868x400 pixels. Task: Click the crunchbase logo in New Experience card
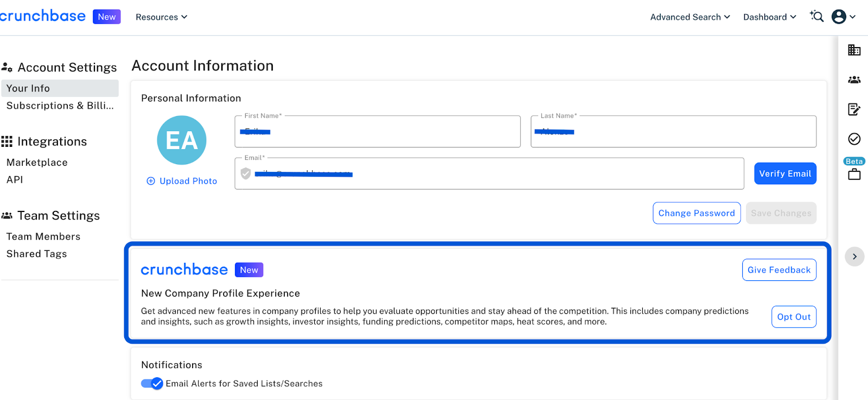[184, 269]
